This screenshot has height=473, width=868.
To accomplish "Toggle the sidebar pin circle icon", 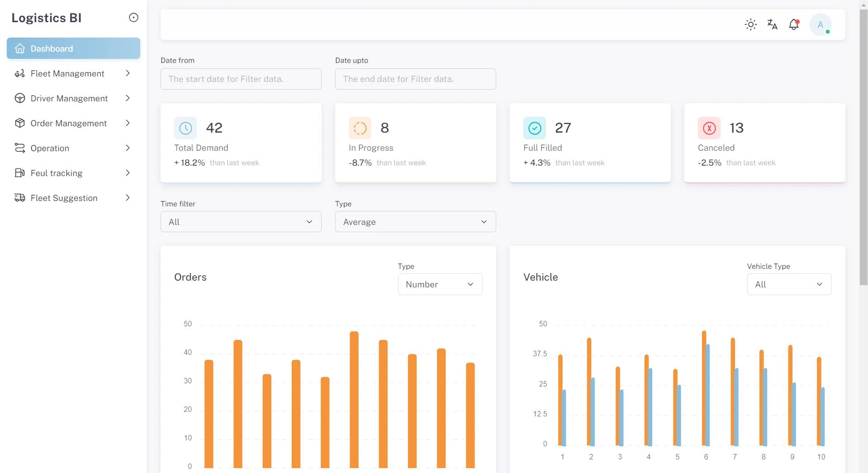I will pyautogui.click(x=133, y=18).
